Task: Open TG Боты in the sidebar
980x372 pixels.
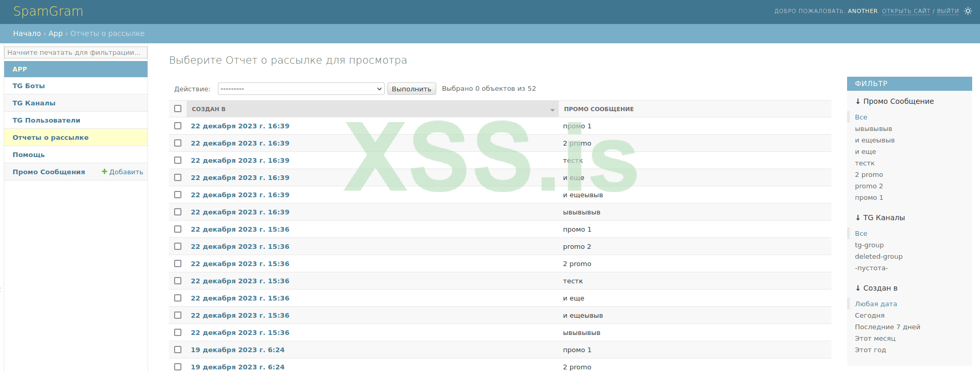Action: 29,86
